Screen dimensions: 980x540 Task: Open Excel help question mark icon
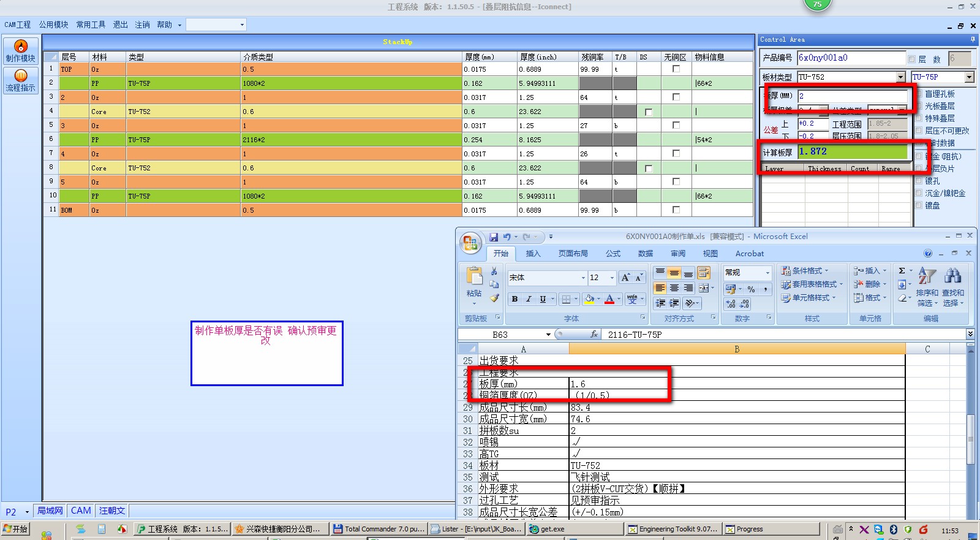pos(928,253)
